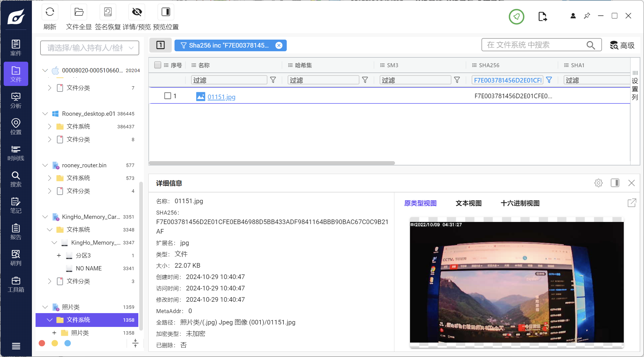This screenshot has height=357, width=644.
Task: Click the 01151.jpg preview image
Action: [517, 282]
